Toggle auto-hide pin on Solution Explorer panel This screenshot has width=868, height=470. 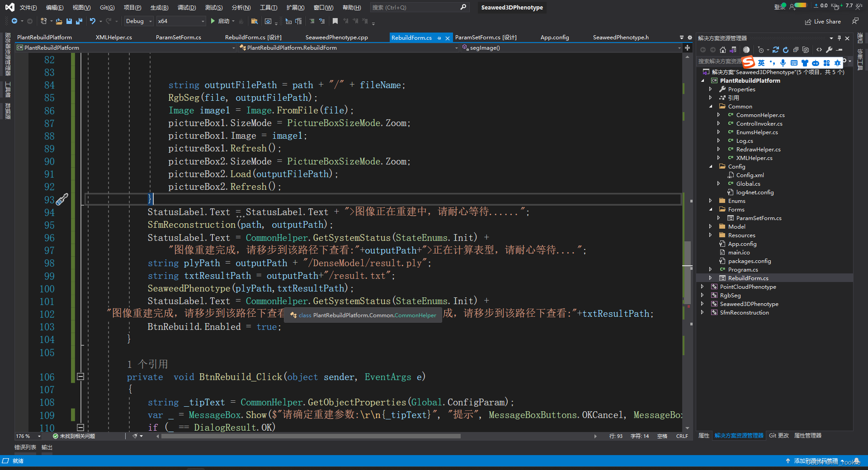(839, 38)
